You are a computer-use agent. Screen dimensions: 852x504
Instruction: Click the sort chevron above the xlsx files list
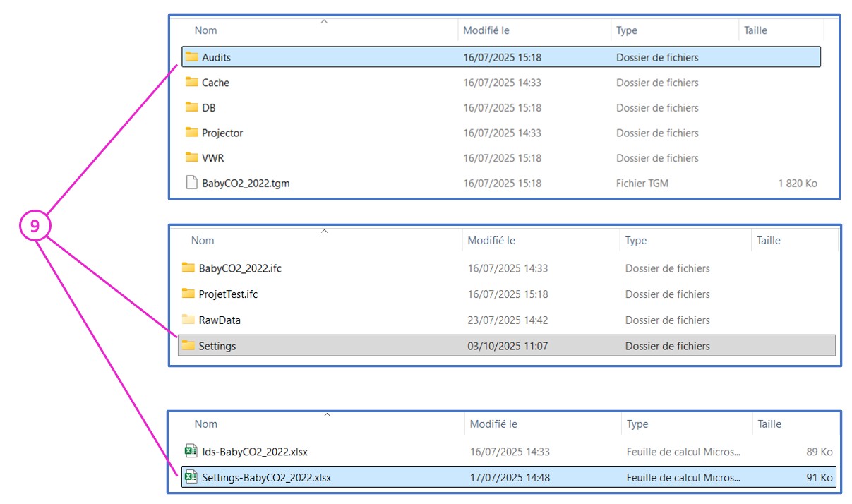click(327, 415)
